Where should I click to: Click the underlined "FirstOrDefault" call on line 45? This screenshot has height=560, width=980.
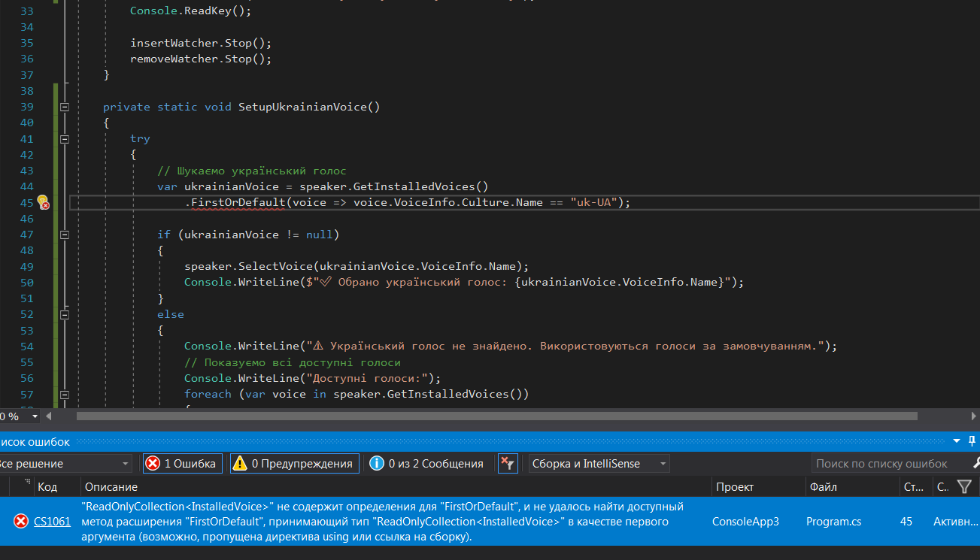tap(238, 203)
